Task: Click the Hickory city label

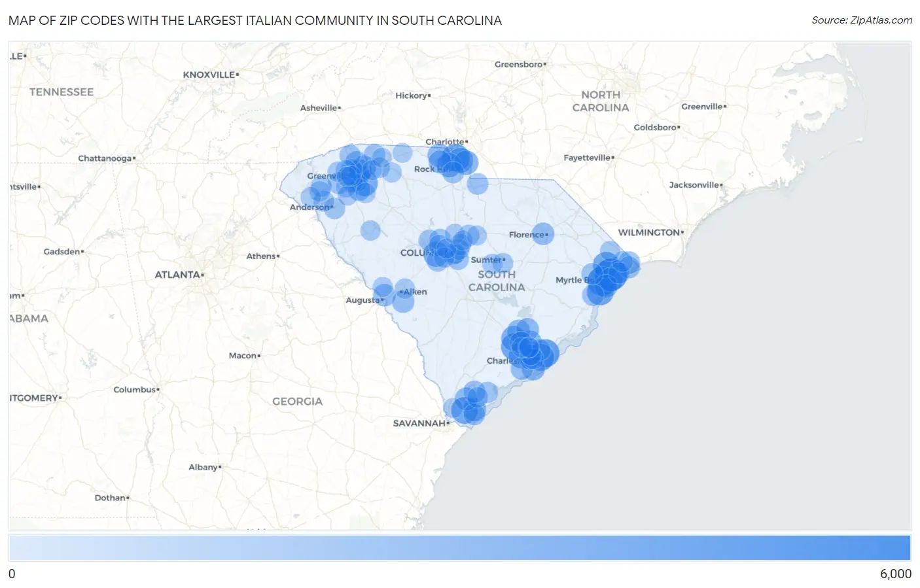Action: (x=411, y=95)
